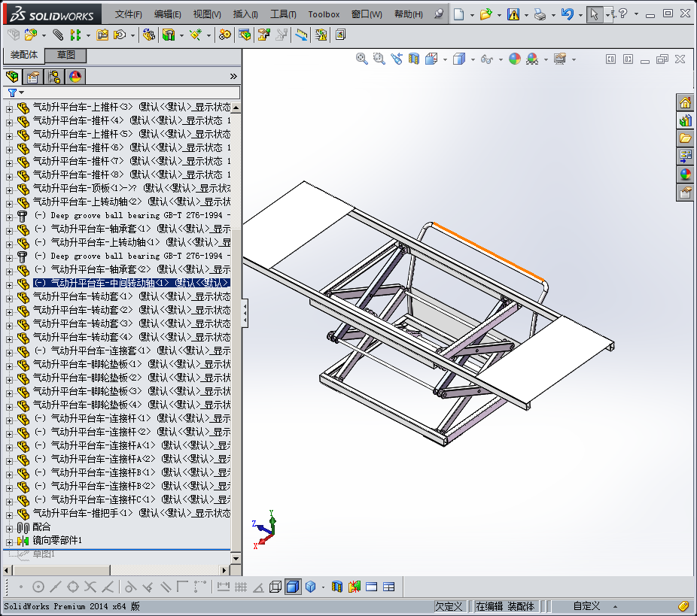
Task: Expand the 镜向零部件1 tree node
Action: (x=9, y=542)
